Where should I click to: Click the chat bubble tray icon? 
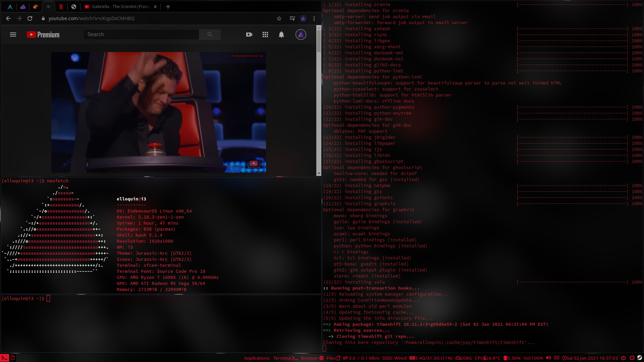632,358
